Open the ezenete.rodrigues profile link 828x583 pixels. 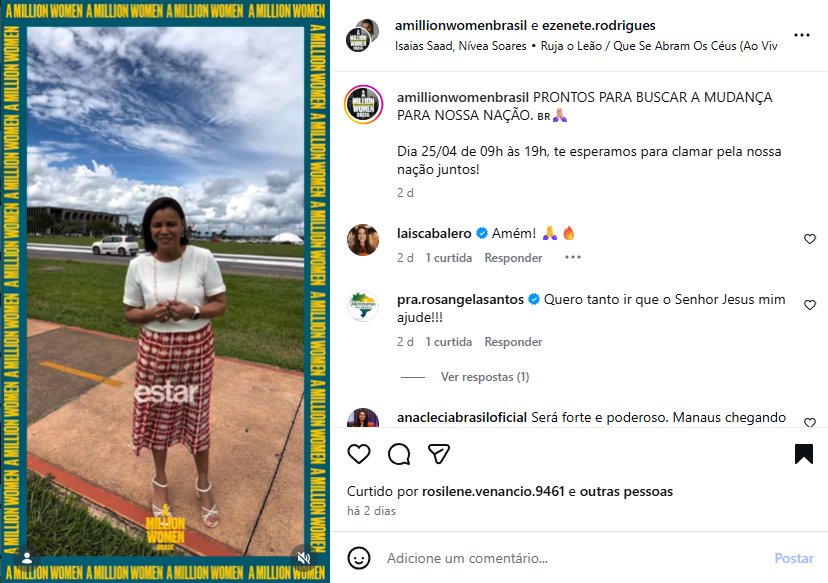pos(599,25)
